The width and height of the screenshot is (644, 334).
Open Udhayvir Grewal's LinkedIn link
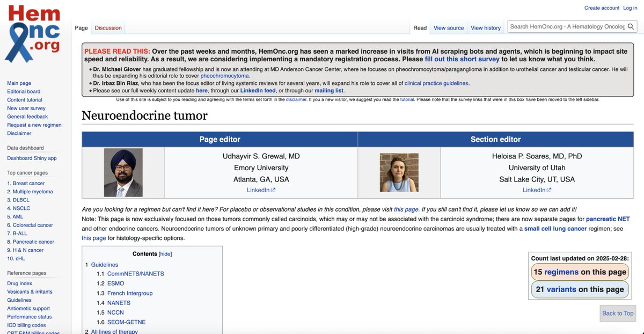261,190
